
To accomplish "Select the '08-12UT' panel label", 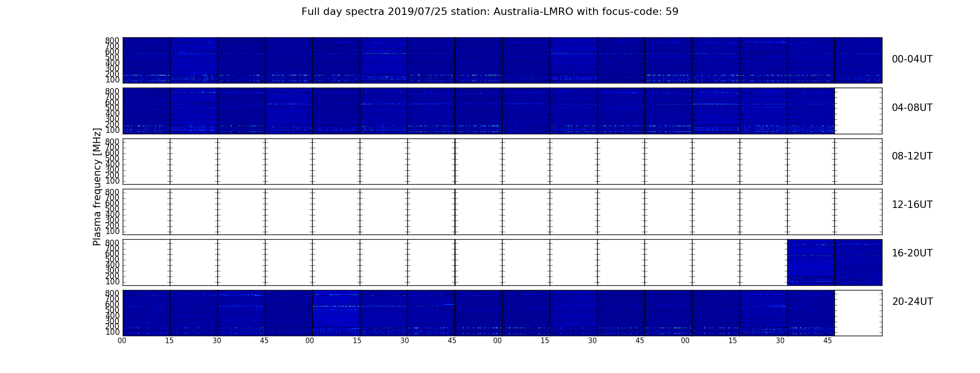I will pos(912,156).
